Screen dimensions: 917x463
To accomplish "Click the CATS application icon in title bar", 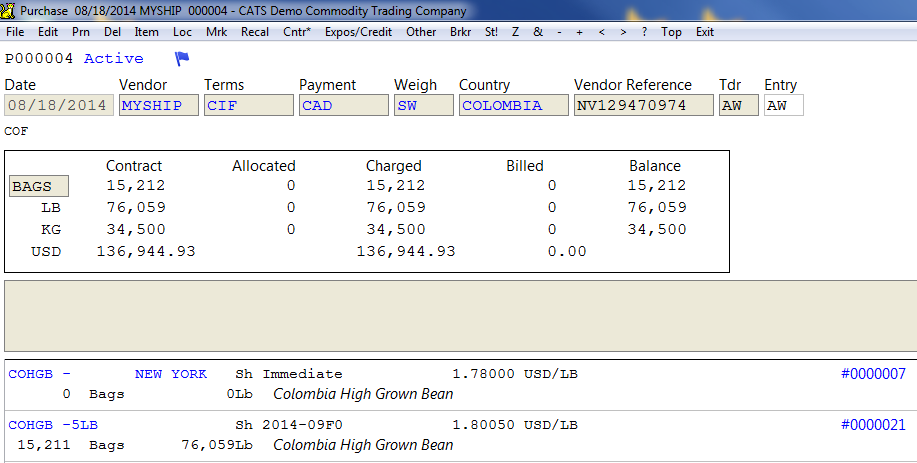I will click(x=8, y=11).
